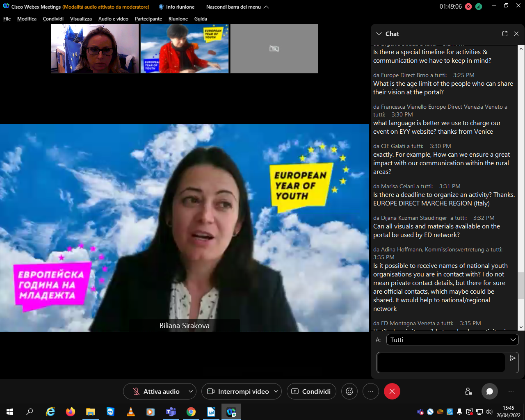
Task: Open Windows Start menu
Action: click(10, 412)
